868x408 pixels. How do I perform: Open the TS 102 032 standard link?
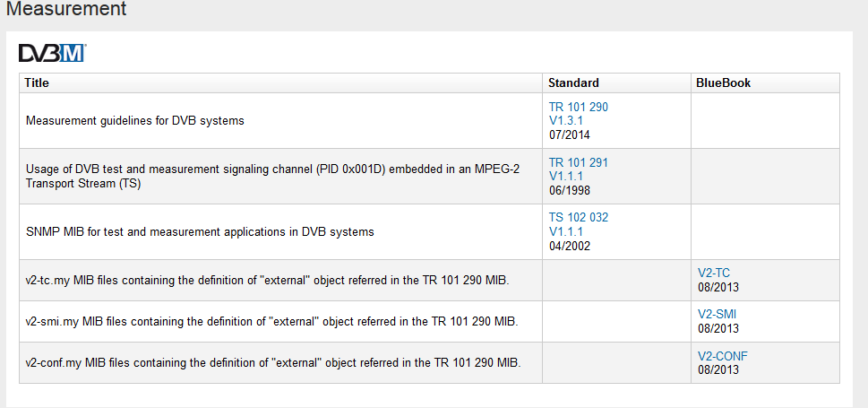pyautogui.click(x=578, y=218)
